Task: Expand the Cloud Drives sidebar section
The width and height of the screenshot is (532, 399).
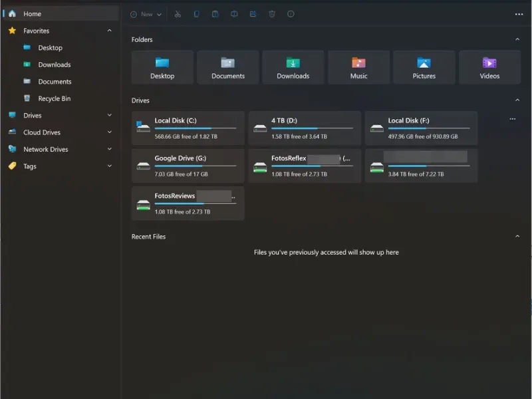Action: (110, 132)
